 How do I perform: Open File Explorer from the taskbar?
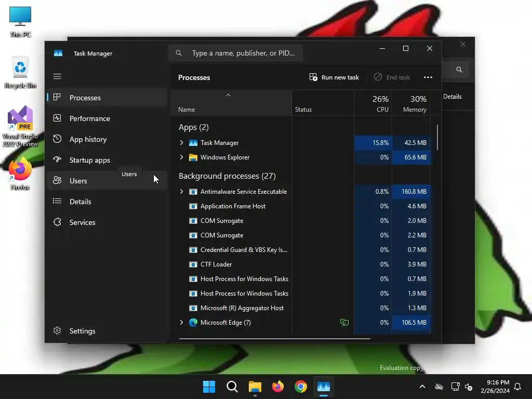255,387
